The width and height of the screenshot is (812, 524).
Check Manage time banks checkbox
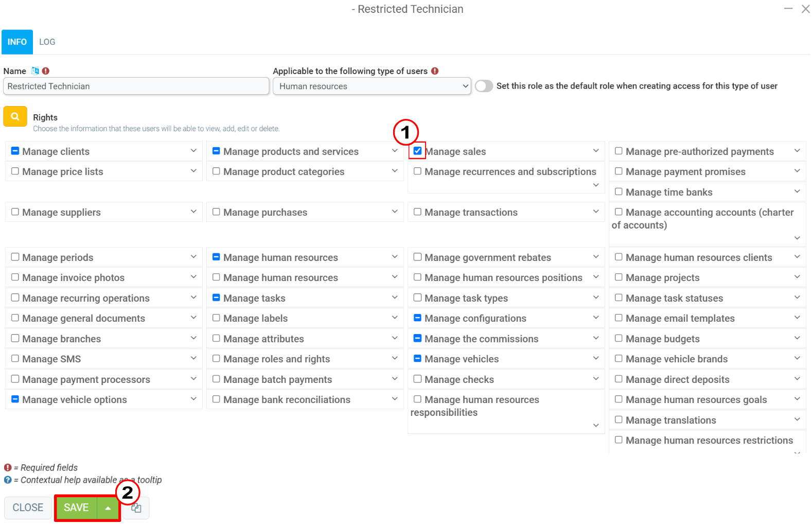[x=619, y=191]
